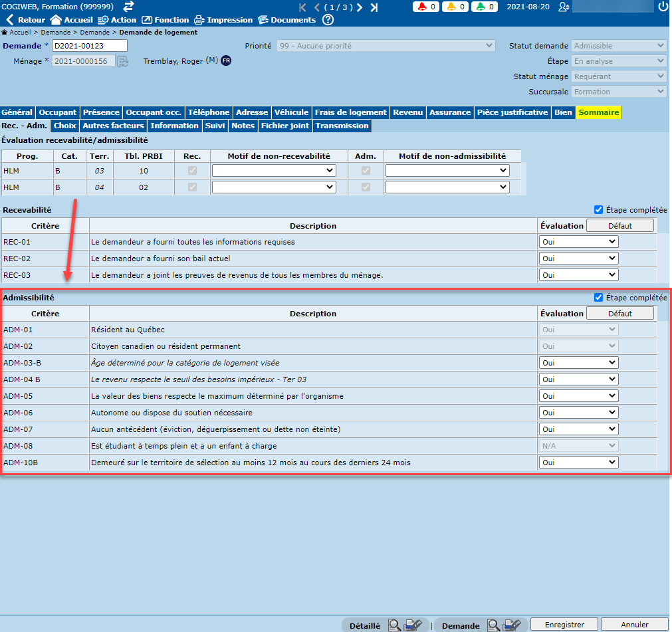Click the Demande print-edit icon

[512, 625]
